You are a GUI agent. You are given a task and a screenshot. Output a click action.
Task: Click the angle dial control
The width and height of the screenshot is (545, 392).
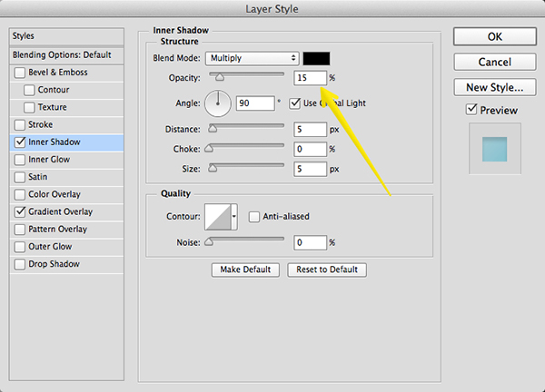pyautogui.click(x=219, y=103)
